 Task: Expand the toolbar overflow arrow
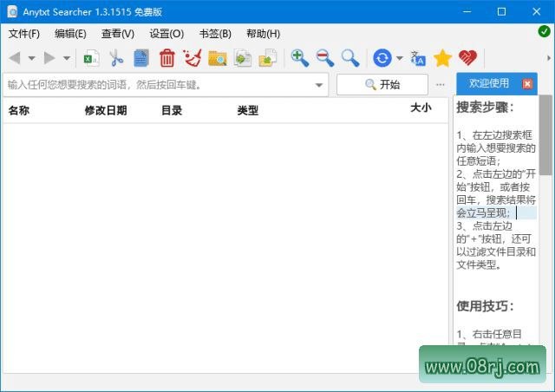tap(549, 58)
